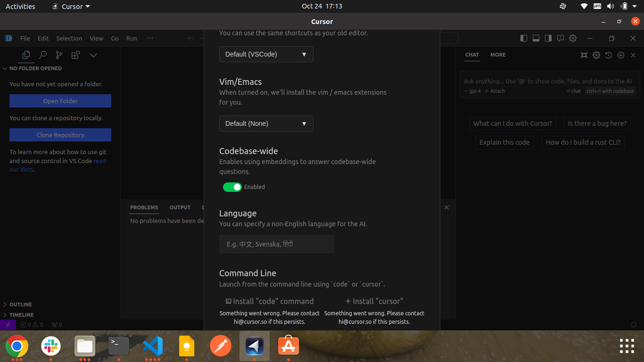644x362 pixels.
Task: Open the Source Control view icon
Action: point(59,55)
